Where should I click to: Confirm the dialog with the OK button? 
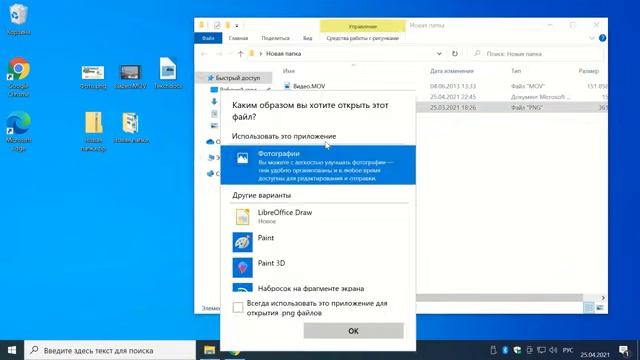click(353, 331)
